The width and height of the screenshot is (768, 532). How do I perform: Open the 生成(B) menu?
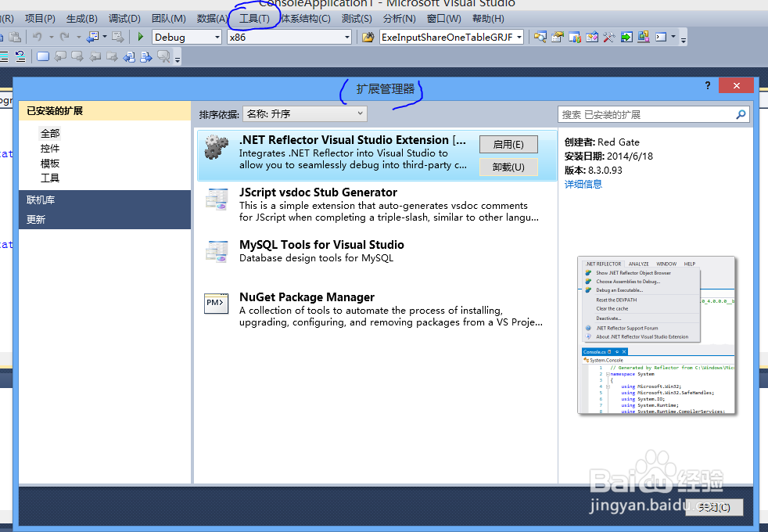82,19
